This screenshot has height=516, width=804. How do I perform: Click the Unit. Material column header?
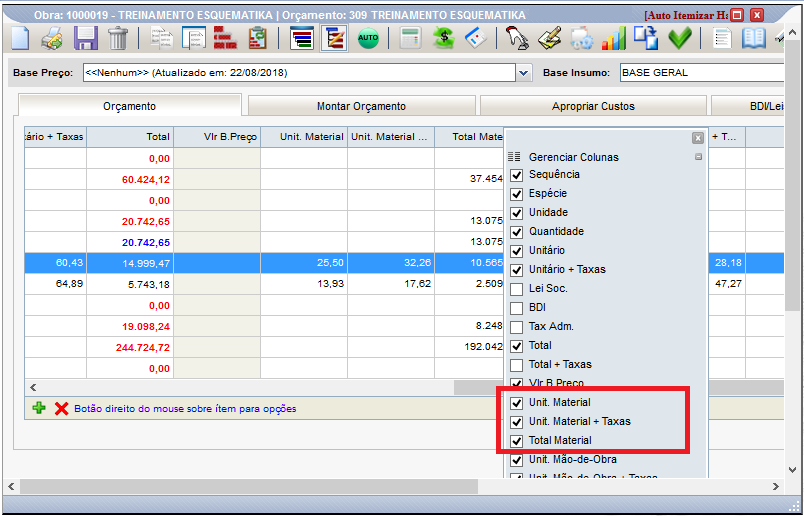(304, 137)
